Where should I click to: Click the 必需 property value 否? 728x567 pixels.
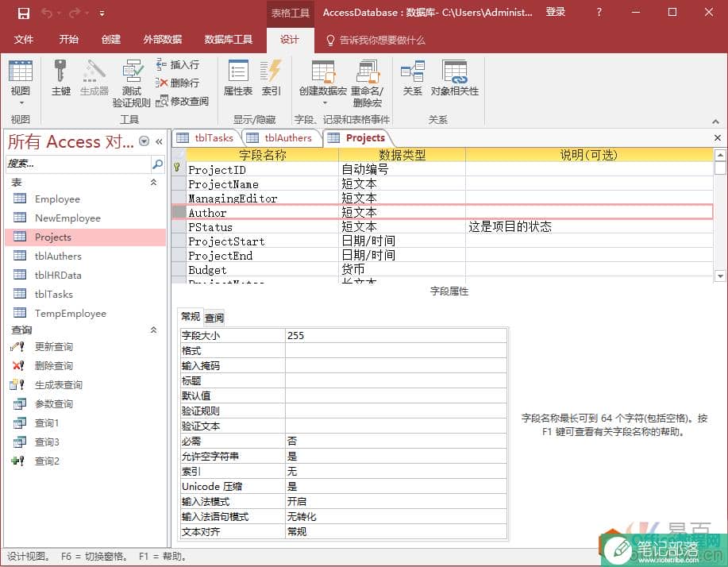click(396, 442)
